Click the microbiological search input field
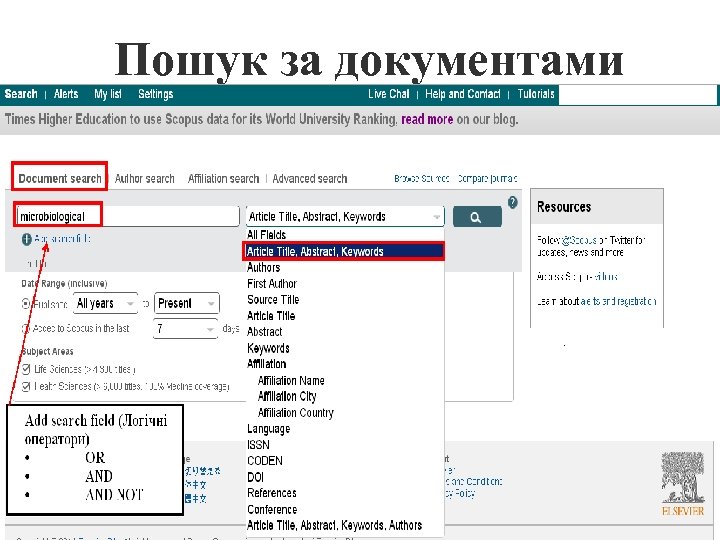This screenshot has width=720, height=540. [x=128, y=216]
